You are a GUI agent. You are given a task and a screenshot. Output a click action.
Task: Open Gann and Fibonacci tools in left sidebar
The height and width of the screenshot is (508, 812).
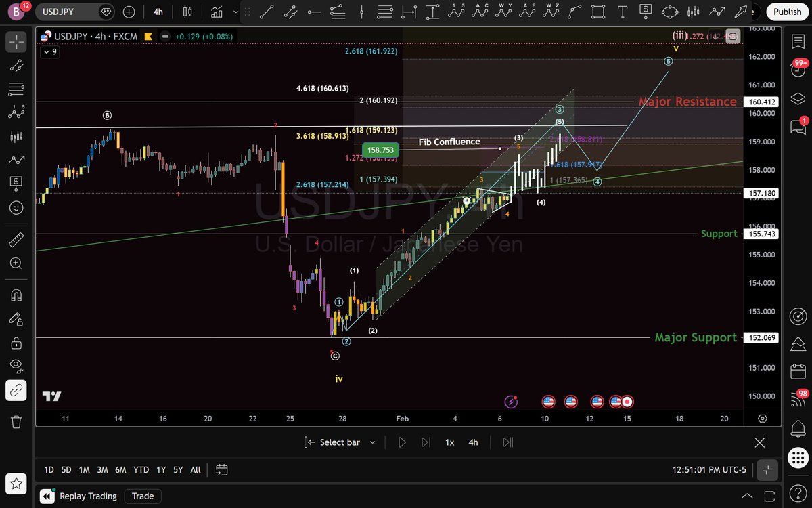coord(17,89)
